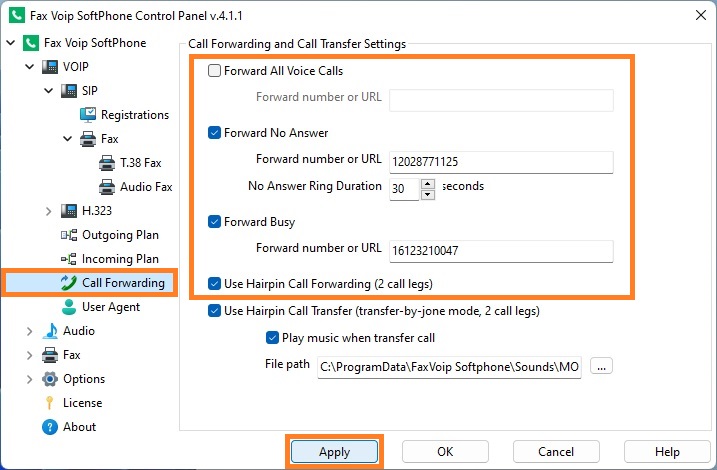Click the Options gear icon

50,379
